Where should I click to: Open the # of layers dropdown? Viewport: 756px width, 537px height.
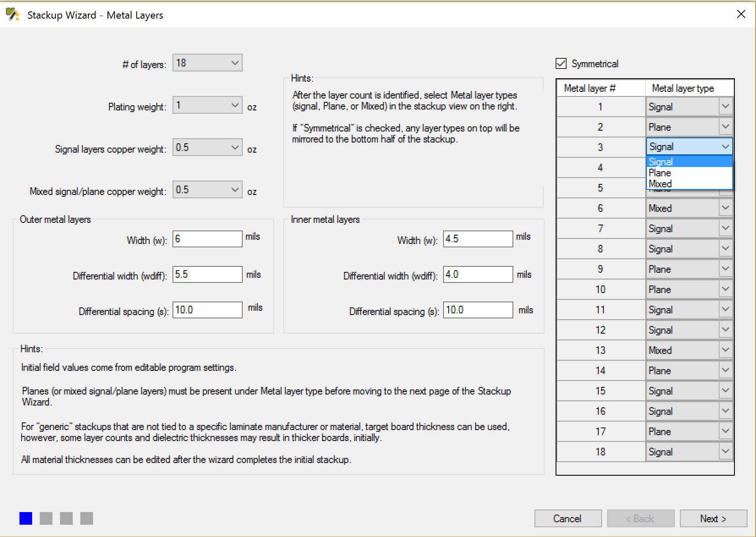[207, 63]
